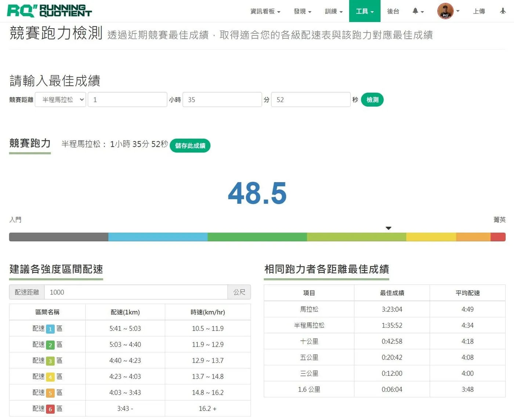Click the 十公里 row label
Image resolution: width=514 pixels, height=420 pixels.
309,342
